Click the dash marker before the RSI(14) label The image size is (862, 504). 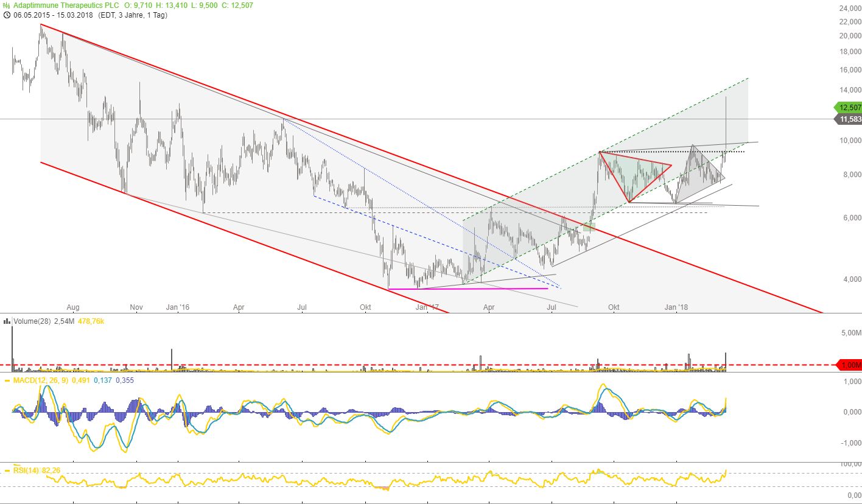[x=6, y=471]
